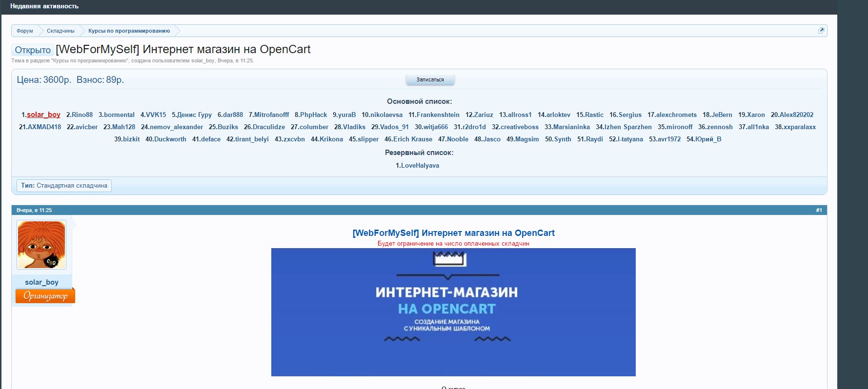Click the Организатор banner badge

point(45,296)
